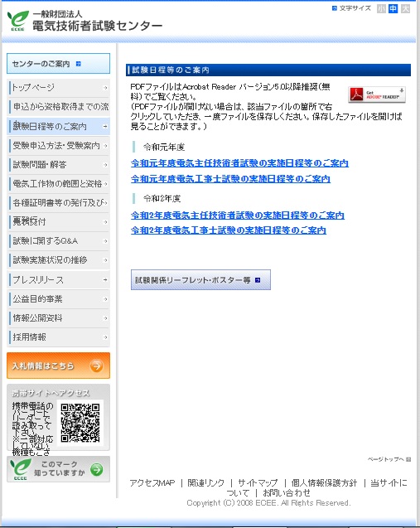
Task: Open 試験実施状況の推移 sidebar item
Action: click(58, 260)
